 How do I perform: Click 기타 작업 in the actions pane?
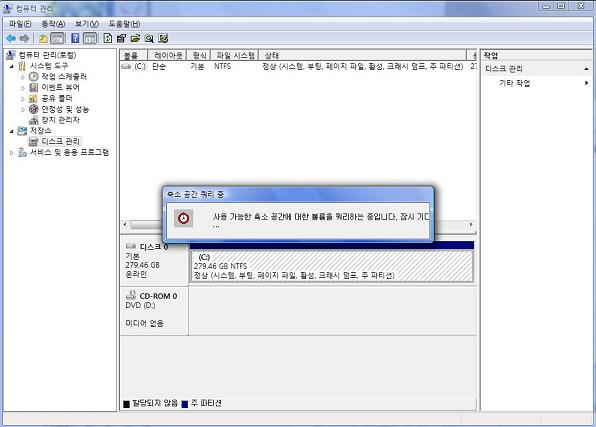pyautogui.click(x=515, y=83)
